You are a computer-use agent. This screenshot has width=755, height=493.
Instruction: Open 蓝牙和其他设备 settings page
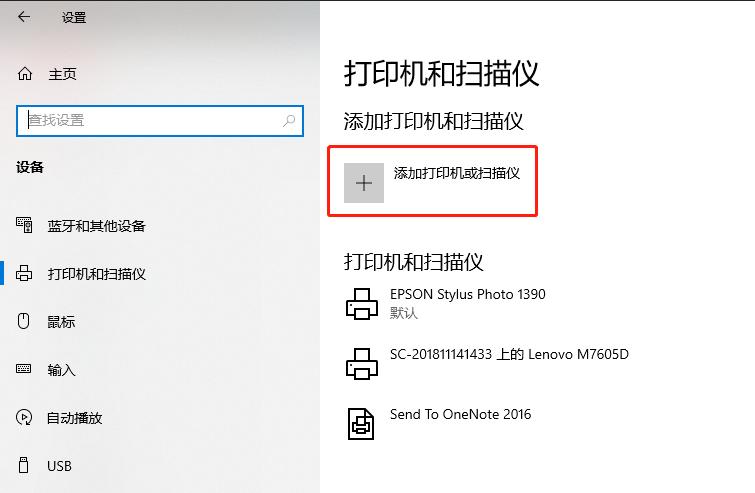(x=96, y=226)
